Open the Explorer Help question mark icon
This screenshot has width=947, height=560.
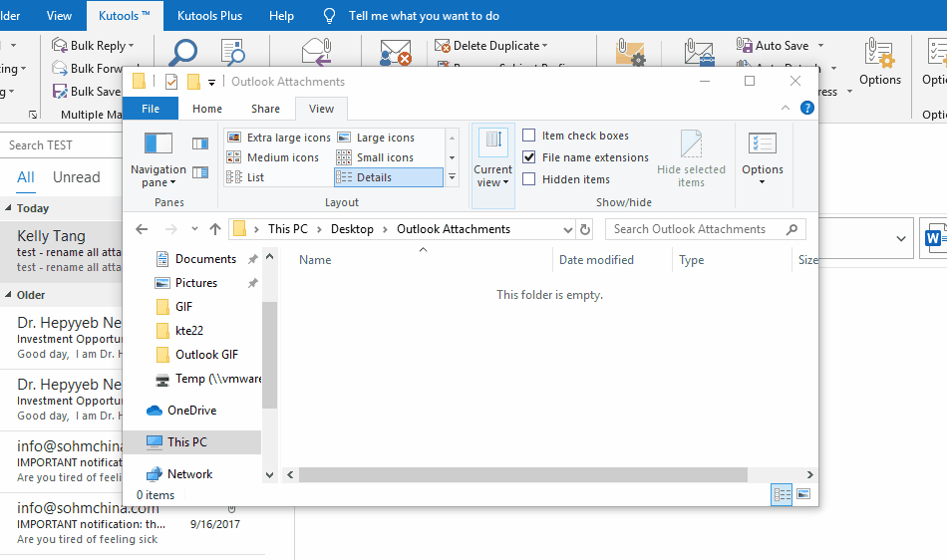805,109
